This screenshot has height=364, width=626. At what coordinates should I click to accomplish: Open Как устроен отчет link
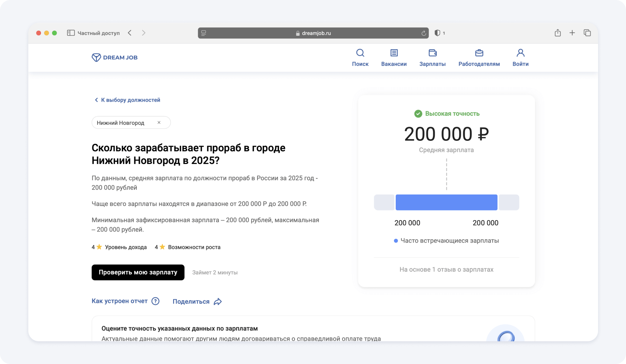click(120, 301)
